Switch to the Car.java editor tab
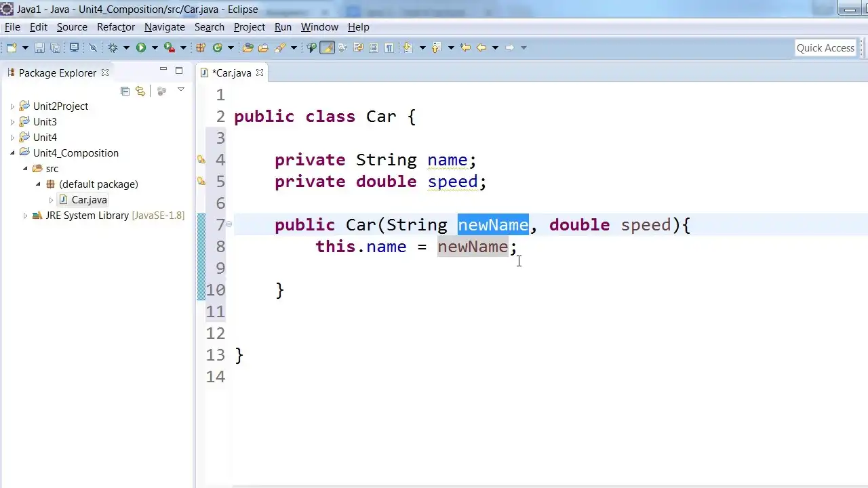This screenshot has width=868, height=488. pos(232,73)
